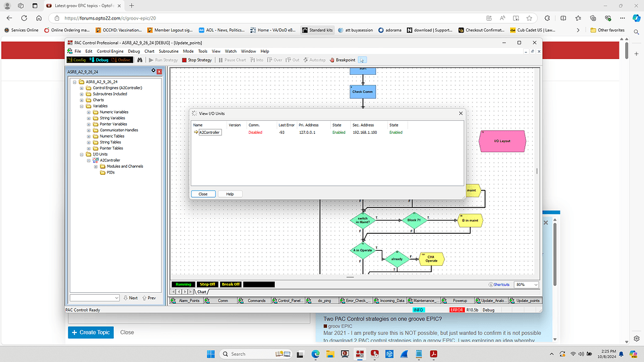Open File Explorer from the taskbar
This screenshot has height=362, width=644.
coord(330,354)
